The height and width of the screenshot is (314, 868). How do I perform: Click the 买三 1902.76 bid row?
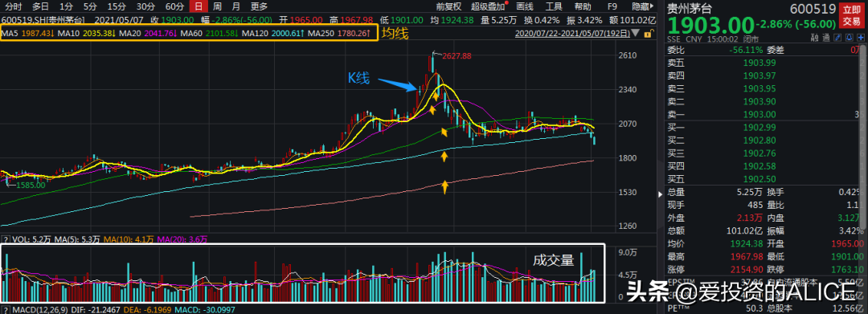(x=764, y=153)
